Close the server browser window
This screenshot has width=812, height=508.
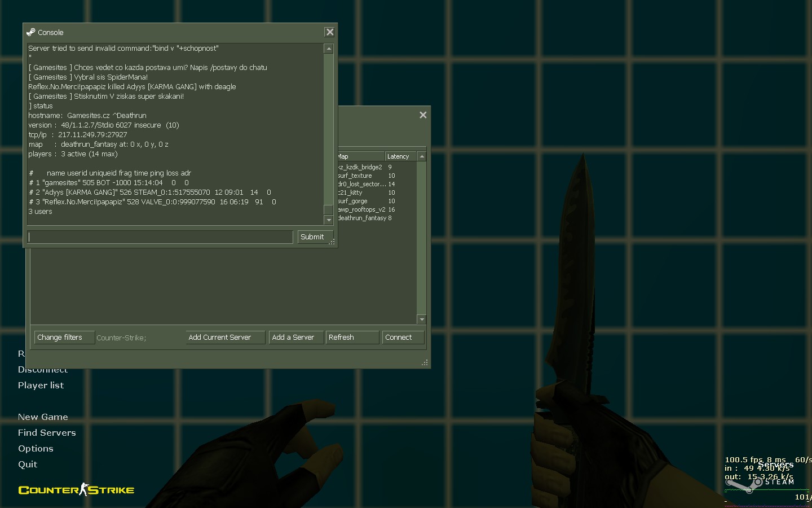[423, 115]
